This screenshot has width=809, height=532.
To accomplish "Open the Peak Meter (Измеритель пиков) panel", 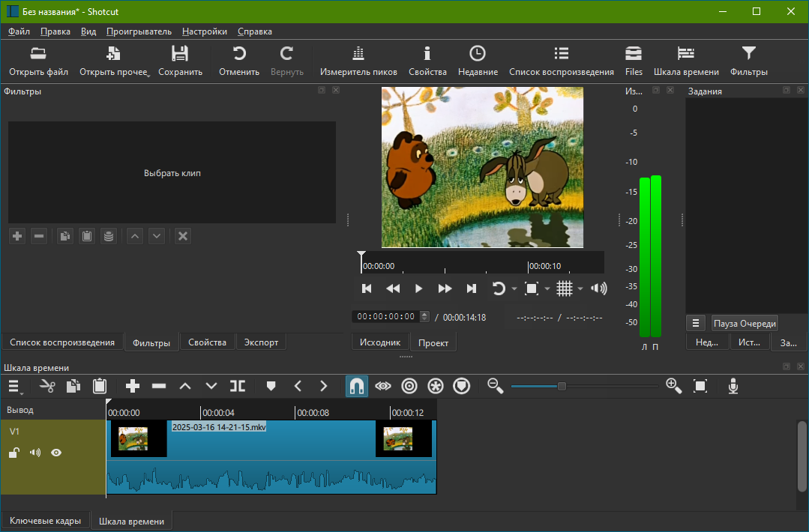I will click(x=358, y=61).
